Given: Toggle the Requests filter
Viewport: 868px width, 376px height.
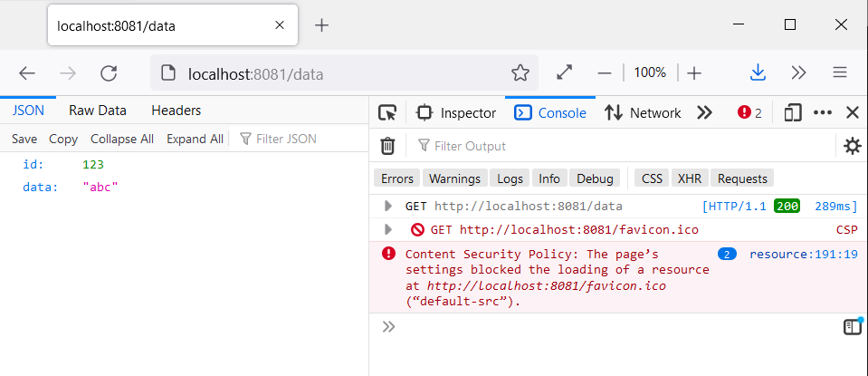Looking at the screenshot, I should [742, 178].
